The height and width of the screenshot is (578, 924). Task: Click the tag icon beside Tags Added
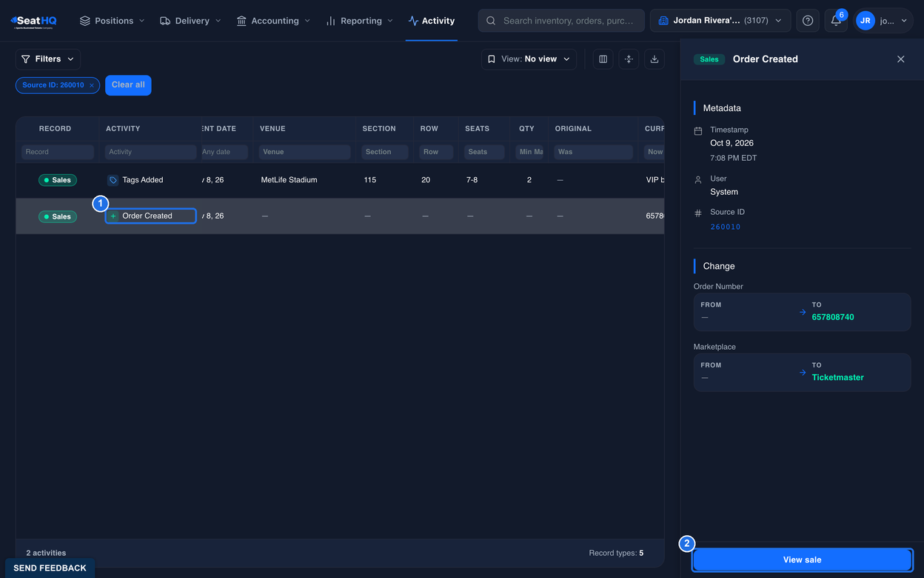click(x=113, y=180)
